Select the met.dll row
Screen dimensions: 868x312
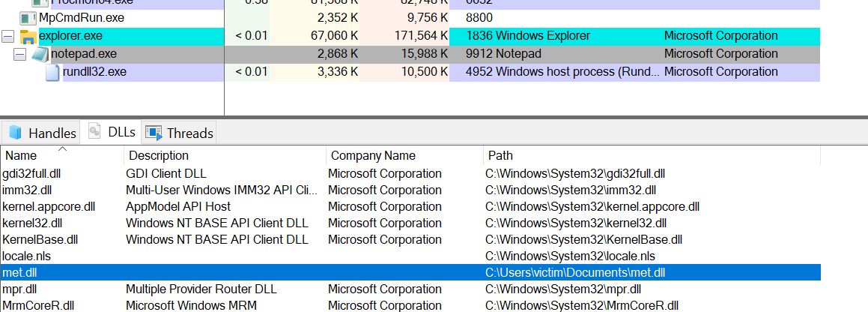click(x=20, y=273)
